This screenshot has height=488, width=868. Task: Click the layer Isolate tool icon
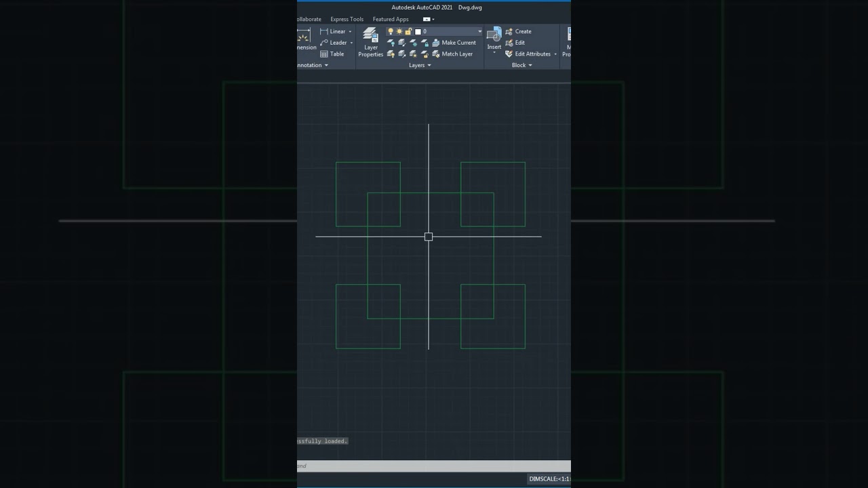(402, 43)
